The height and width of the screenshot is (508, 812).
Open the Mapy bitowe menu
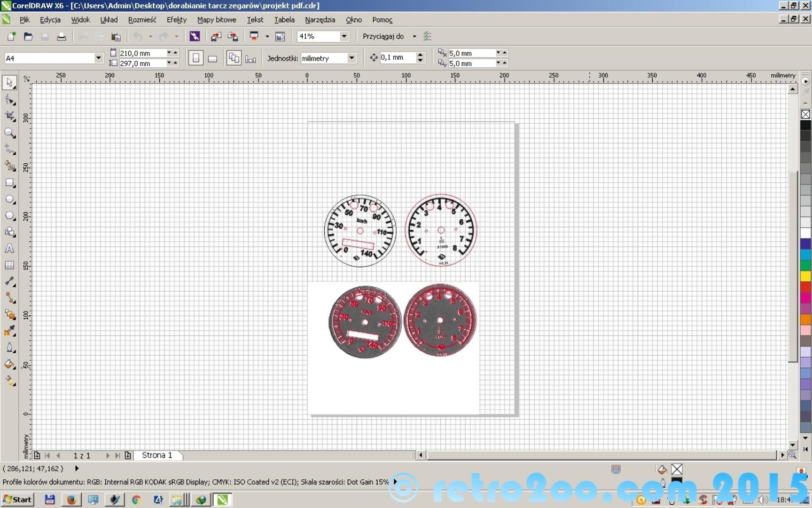pos(216,20)
